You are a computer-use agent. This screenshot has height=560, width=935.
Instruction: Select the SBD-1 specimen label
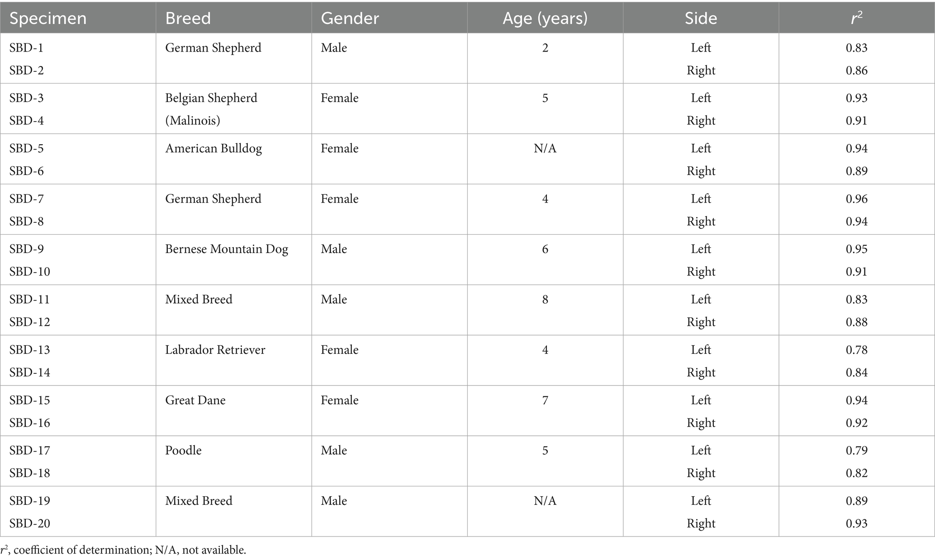[26, 48]
